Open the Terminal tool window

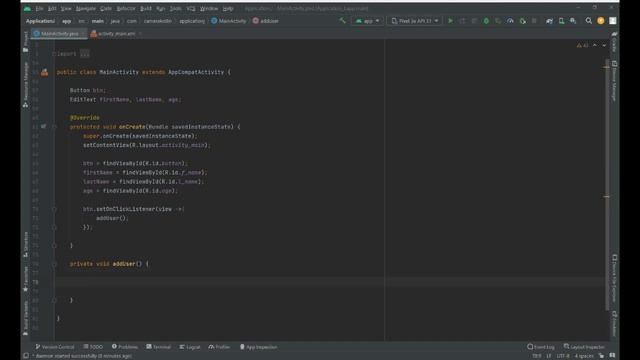[x=159, y=347]
